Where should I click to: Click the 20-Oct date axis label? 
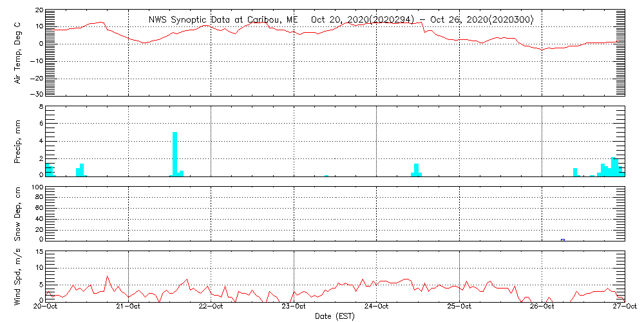click(x=46, y=307)
